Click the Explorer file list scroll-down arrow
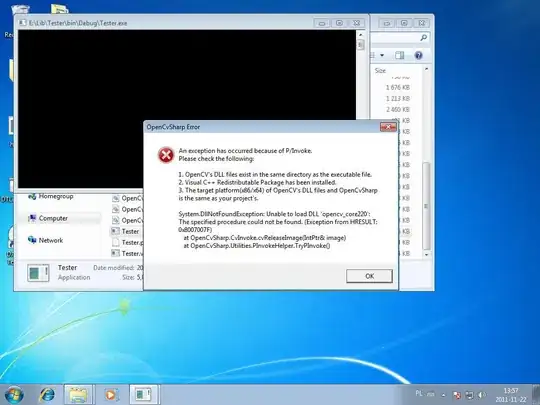This screenshot has height=405, width=540. click(427, 255)
